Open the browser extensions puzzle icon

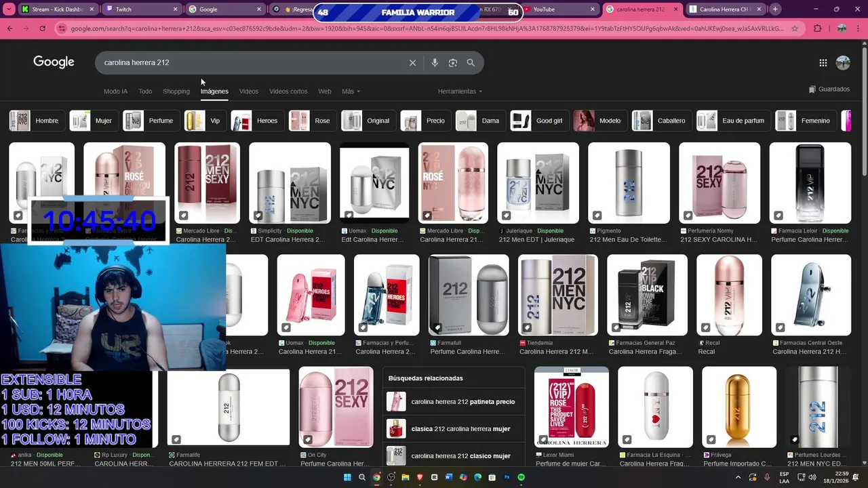[817, 28]
